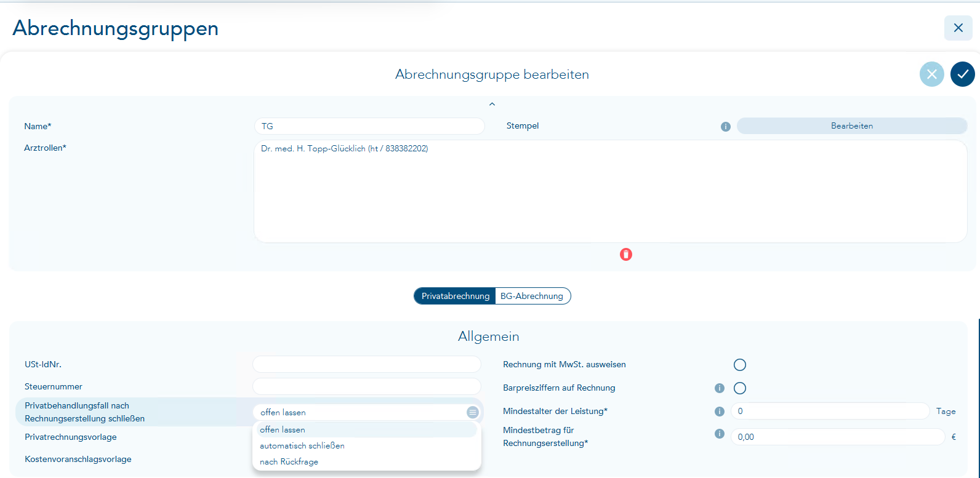Close the Abrechnungsgruppen dialog with X
The height and width of the screenshot is (478, 980).
click(x=958, y=28)
